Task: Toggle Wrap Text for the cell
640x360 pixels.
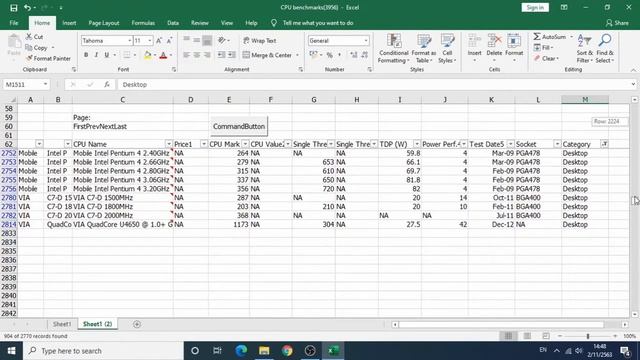Action: click(260, 40)
